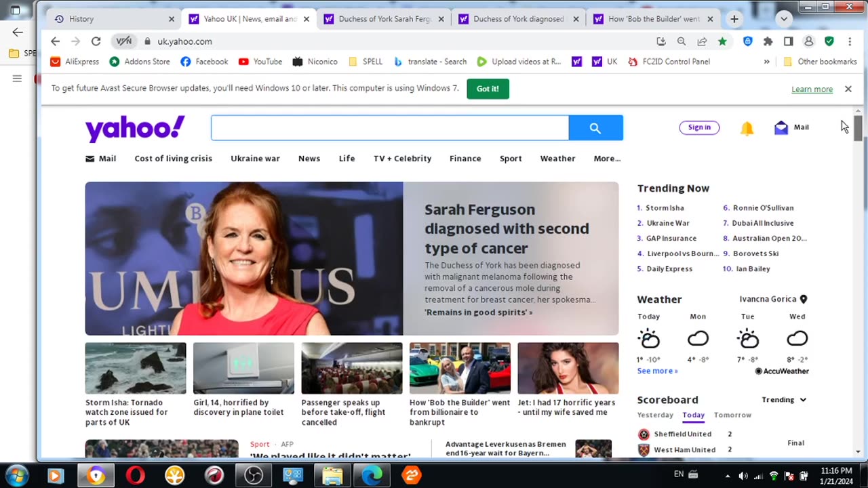
Task: Open the browser side panel icon
Action: [x=788, y=41]
